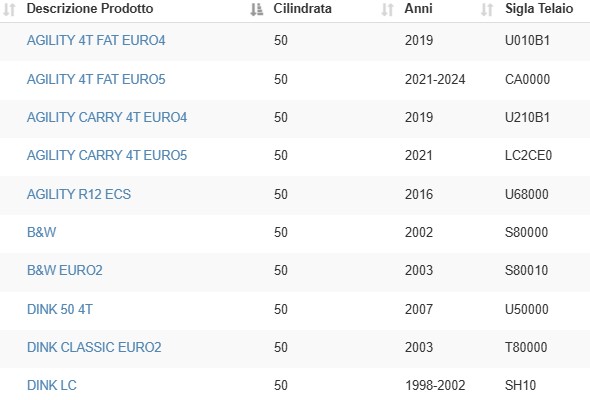The width and height of the screenshot is (590, 400).
Task: Open the B&W EURO2 product link
Action: pos(65,270)
